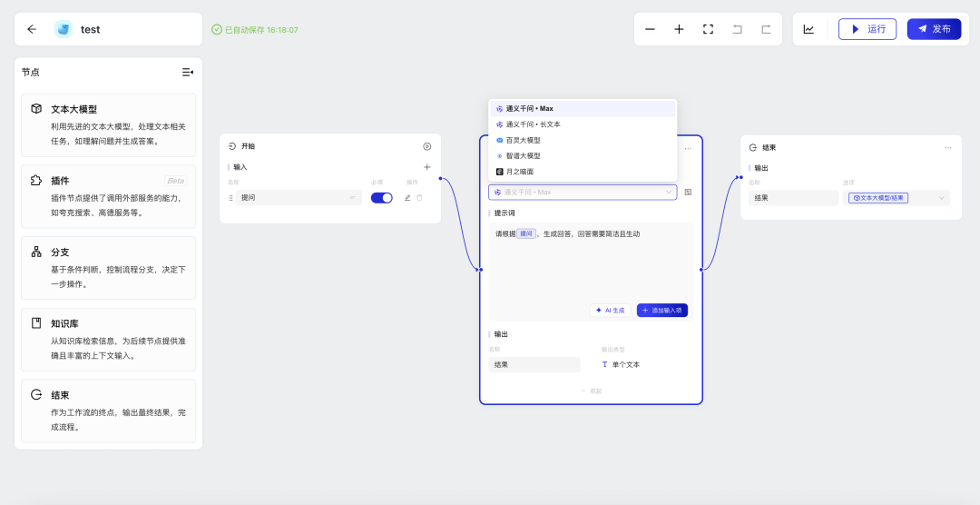Go back using the left arrow icon
The width and height of the screenshot is (980, 505).
click(x=32, y=29)
